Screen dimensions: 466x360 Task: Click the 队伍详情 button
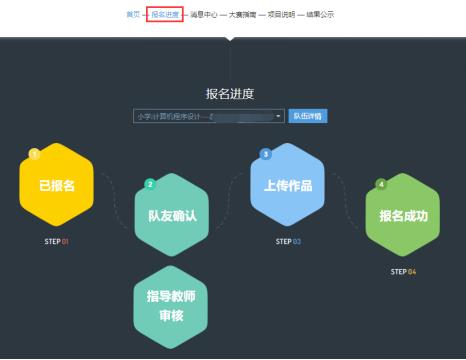[308, 116]
